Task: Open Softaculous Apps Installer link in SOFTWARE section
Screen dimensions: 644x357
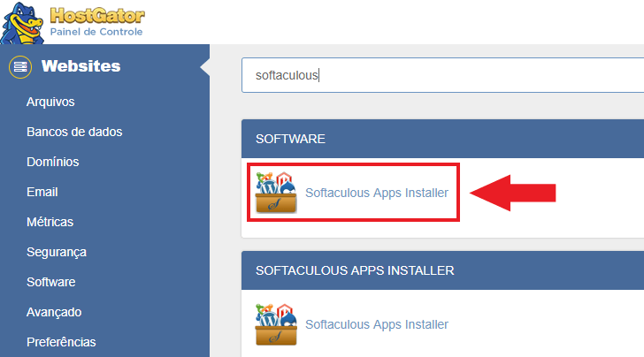Action: click(377, 193)
